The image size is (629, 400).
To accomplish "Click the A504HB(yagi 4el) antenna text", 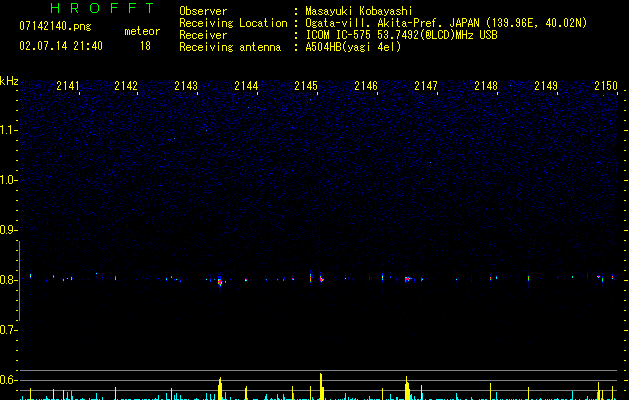I will [353, 47].
